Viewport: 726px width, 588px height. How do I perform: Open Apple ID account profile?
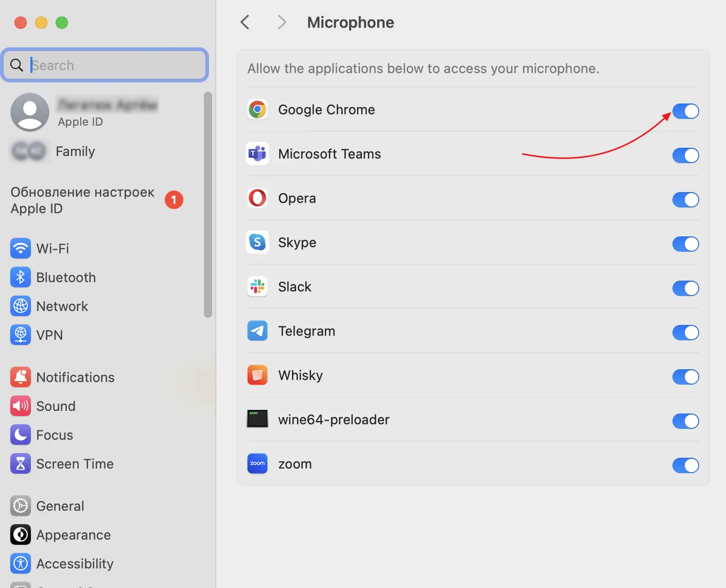tap(82, 113)
